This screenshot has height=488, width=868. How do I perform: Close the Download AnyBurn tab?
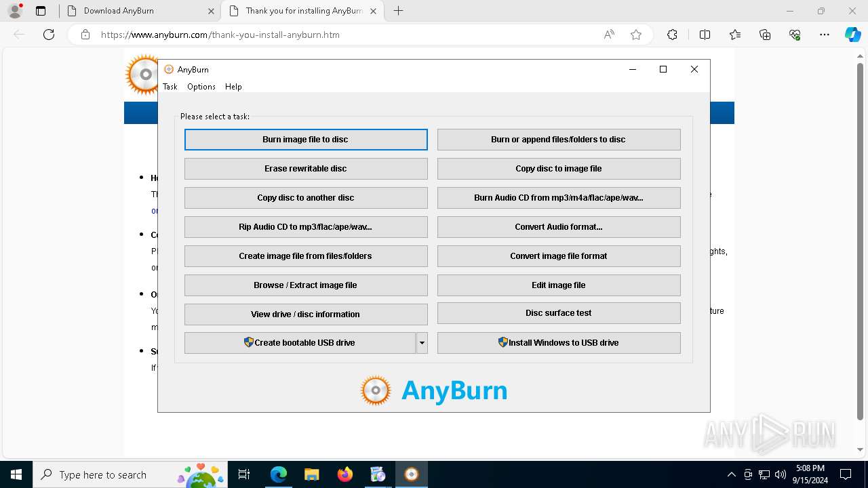coord(210,11)
